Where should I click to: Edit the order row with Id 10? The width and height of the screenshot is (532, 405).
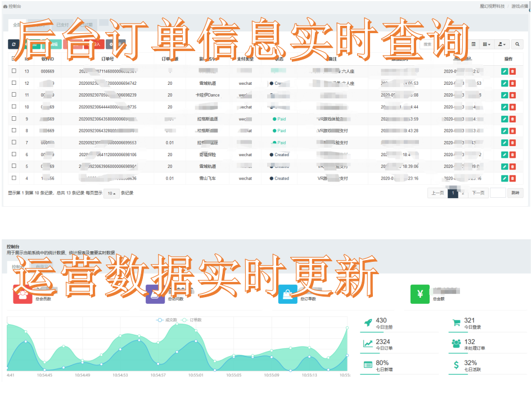(504, 107)
